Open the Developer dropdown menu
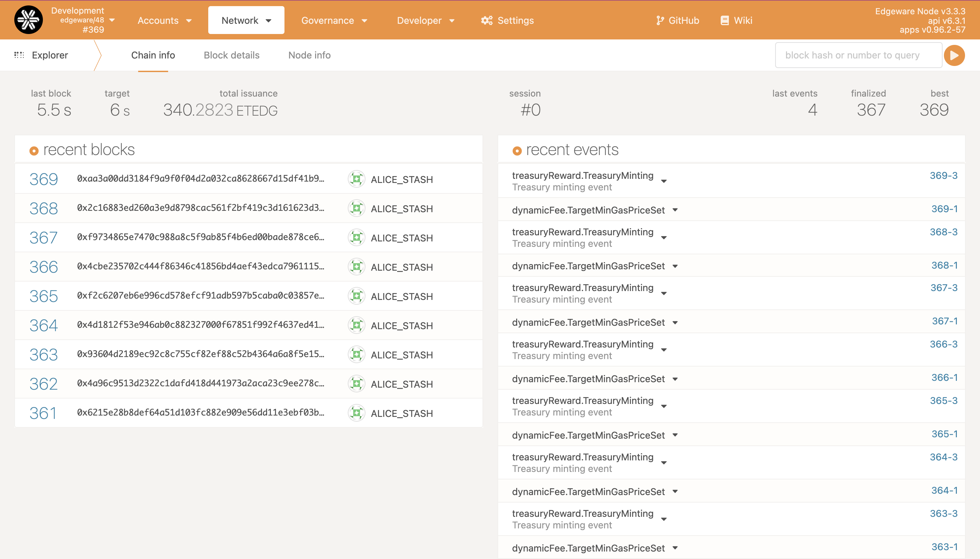The height and width of the screenshot is (559, 980). pos(425,20)
